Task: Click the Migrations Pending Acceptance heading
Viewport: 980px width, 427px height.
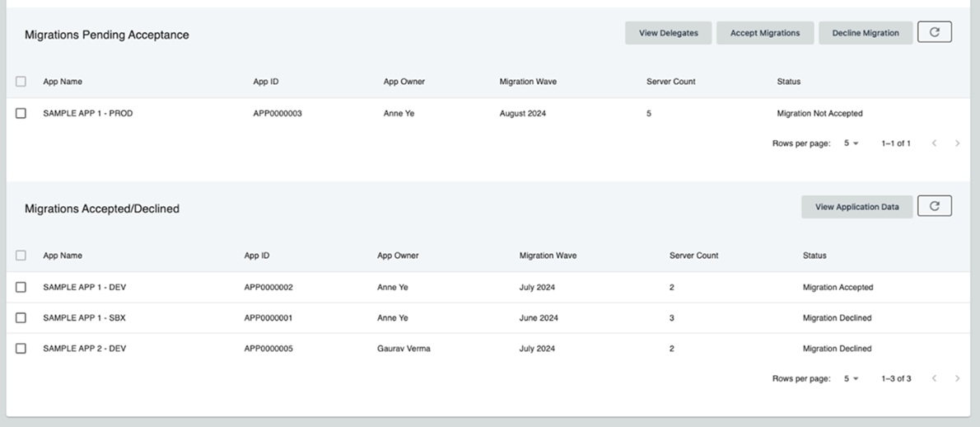Action: pyautogui.click(x=107, y=35)
